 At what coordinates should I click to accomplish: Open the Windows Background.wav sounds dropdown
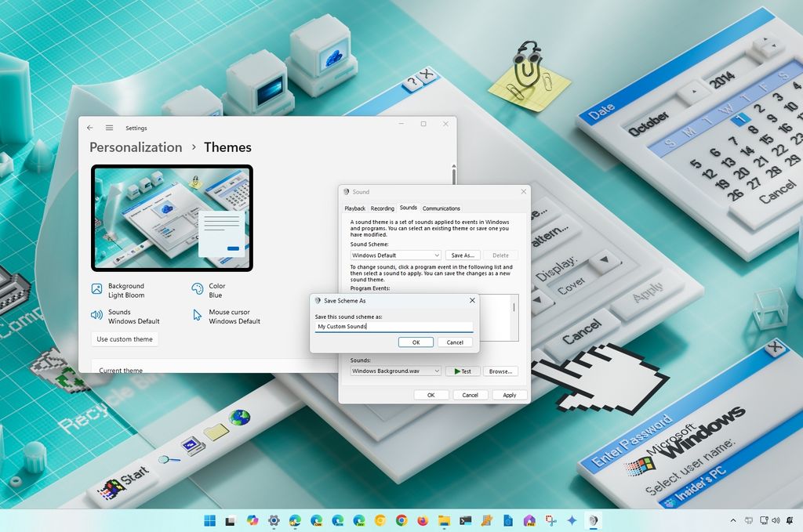pyautogui.click(x=395, y=371)
